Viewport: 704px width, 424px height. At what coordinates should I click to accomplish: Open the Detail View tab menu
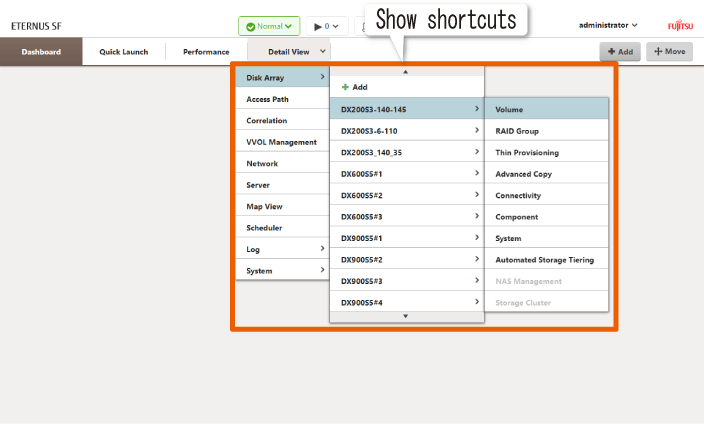(x=289, y=52)
